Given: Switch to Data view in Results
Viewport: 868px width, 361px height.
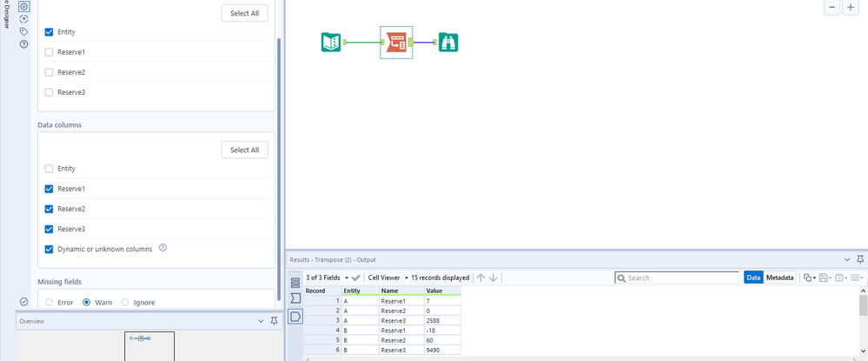Looking at the screenshot, I should coord(753,277).
